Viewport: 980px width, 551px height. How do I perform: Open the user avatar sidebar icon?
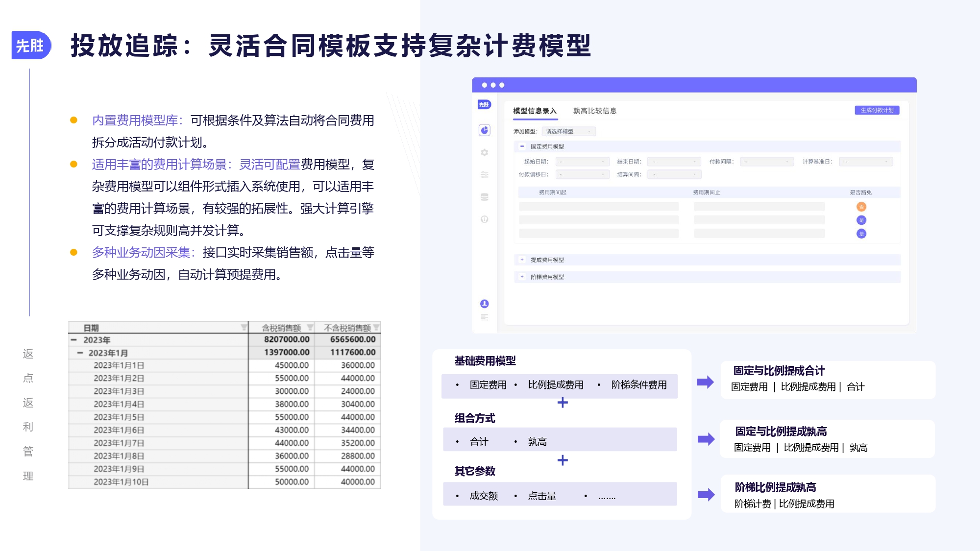click(x=485, y=304)
